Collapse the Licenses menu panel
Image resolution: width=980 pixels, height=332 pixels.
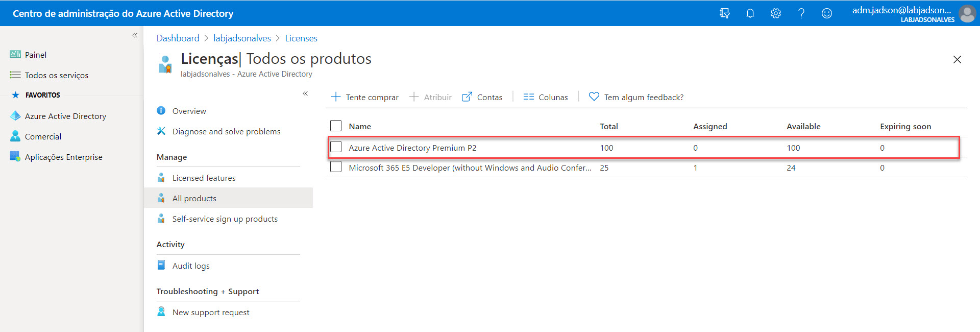coord(305,93)
